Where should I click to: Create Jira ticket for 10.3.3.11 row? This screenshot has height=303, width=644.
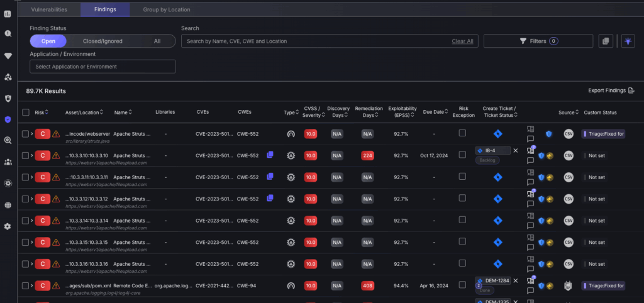[x=497, y=177]
